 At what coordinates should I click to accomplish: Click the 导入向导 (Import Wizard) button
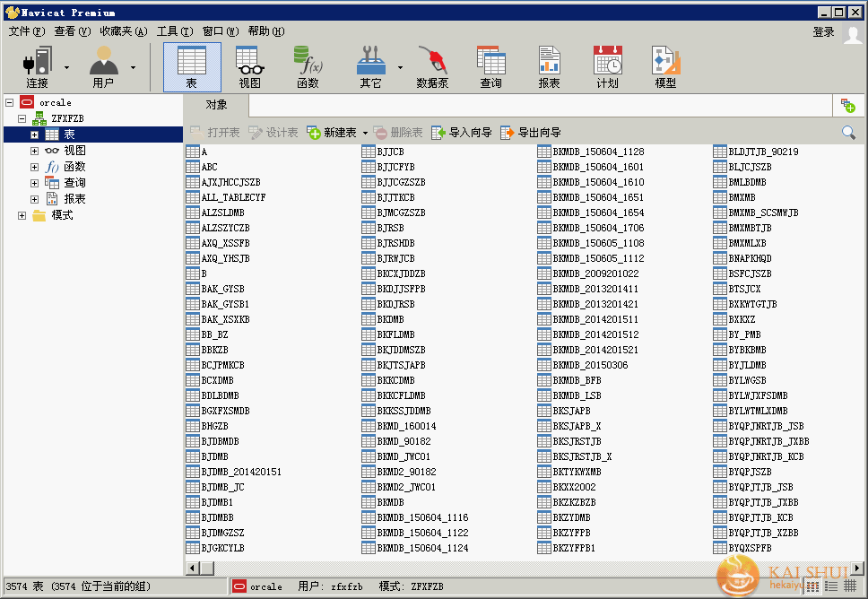pos(462,133)
